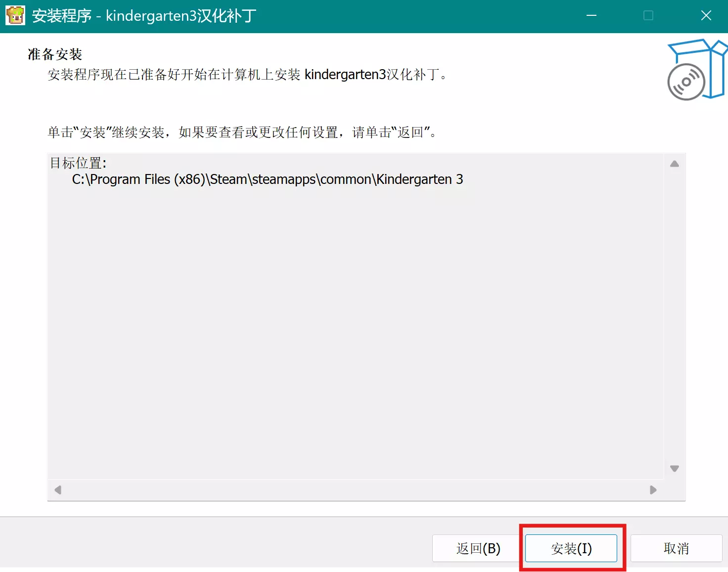728x572 pixels.
Task: Click the scroll left arrow in summary box
Action: (58, 490)
